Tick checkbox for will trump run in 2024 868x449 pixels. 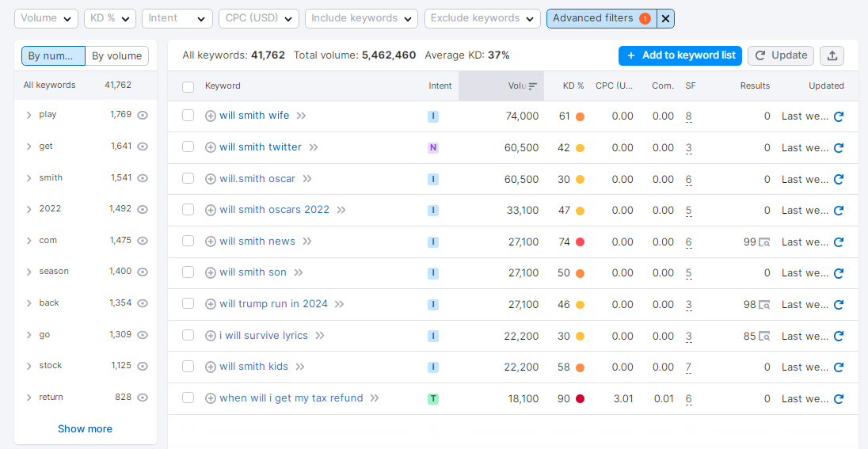coord(188,303)
